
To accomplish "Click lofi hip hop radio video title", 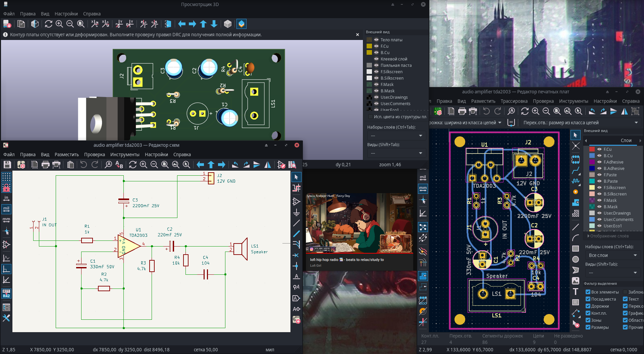I will pyautogui.click(x=347, y=260).
